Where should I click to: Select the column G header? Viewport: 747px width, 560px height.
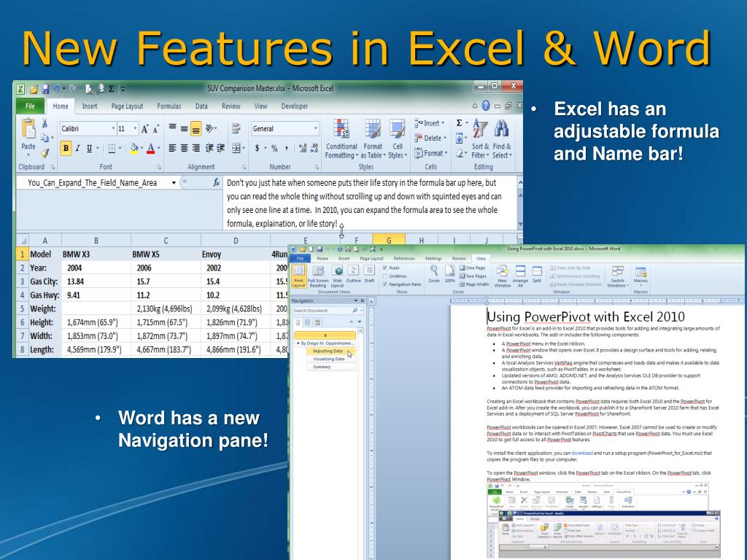389,240
